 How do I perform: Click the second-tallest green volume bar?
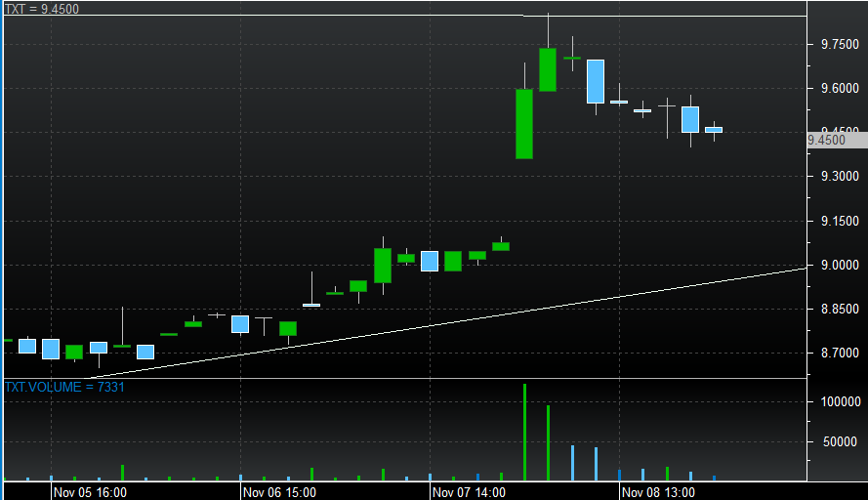[549, 442]
